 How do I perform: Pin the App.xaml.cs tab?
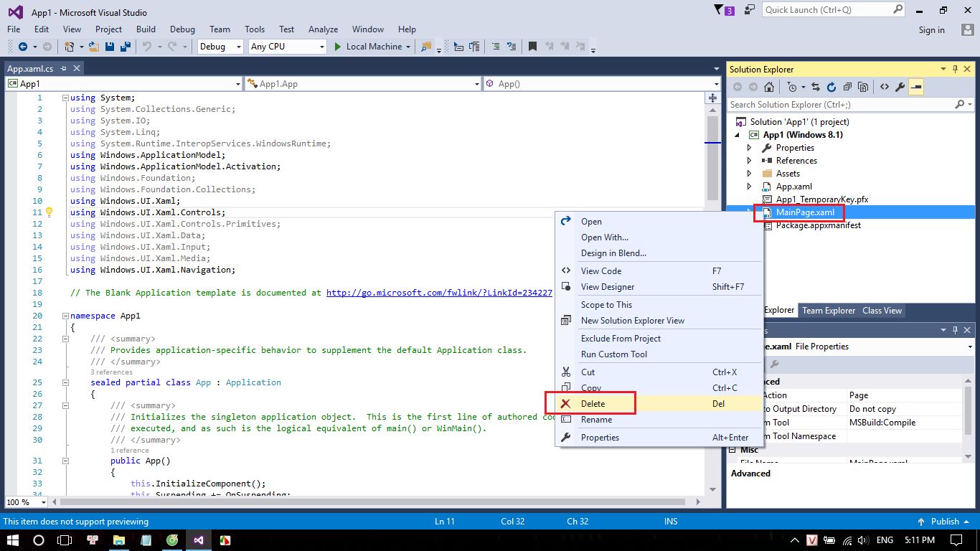pyautogui.click(x=63, y=69)
